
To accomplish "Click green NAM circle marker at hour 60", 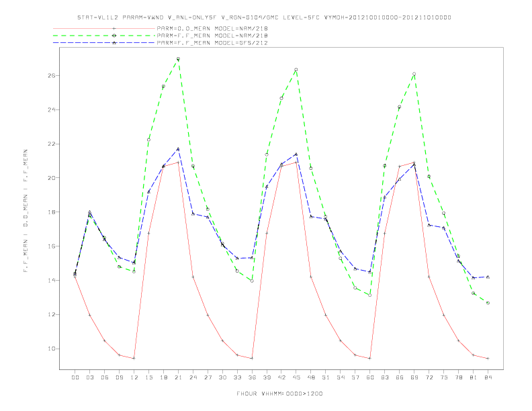I will coord(370,295).
